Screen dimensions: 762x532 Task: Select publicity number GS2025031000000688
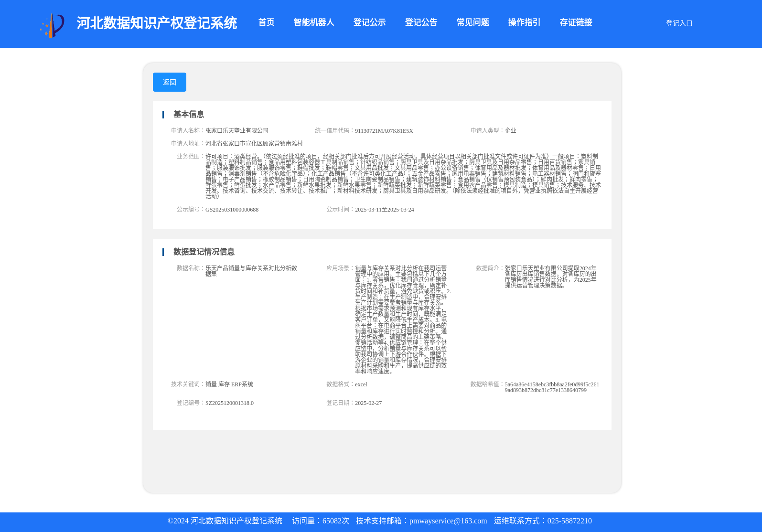click(232, 210)
